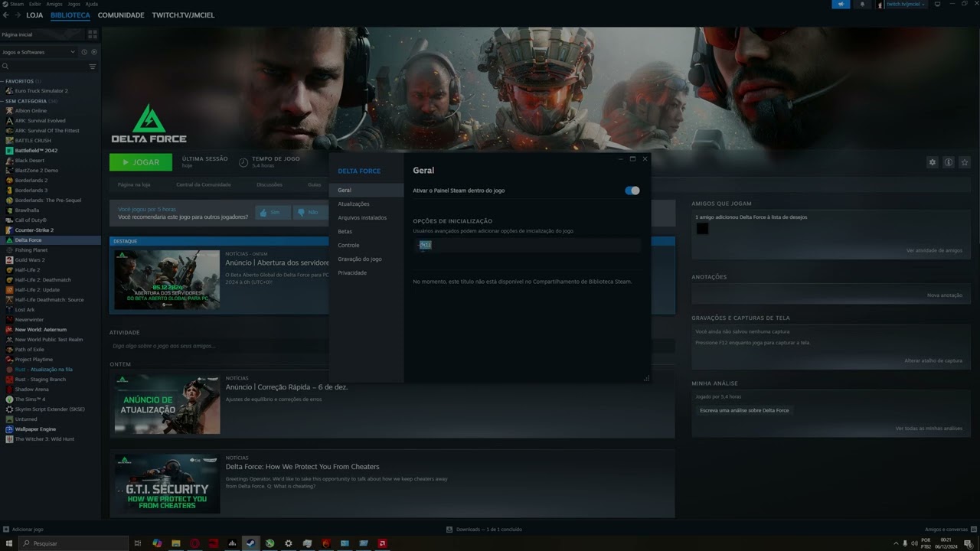Viewport: 980px width, 551px height.
Task: Select Albion Online in library list
Action: click(31, 111)
